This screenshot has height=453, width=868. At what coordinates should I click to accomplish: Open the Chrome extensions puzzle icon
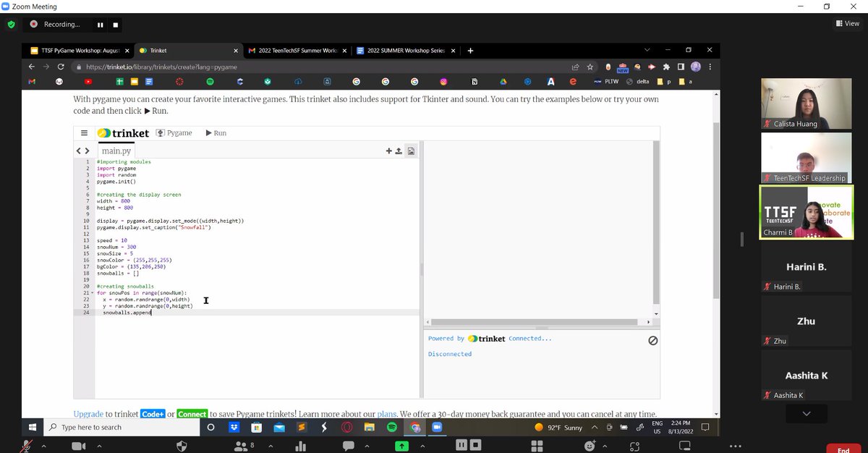coord(665,67)
